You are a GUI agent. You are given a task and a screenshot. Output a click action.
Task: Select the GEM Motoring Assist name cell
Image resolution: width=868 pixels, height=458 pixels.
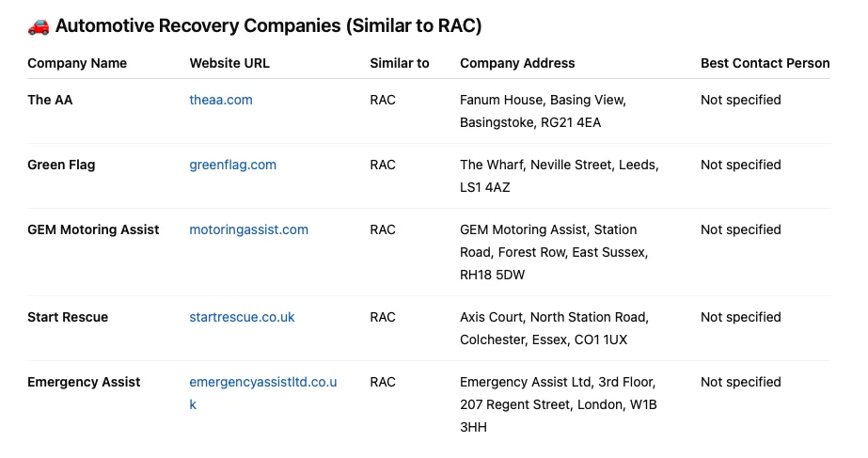(x=93, y=229)
